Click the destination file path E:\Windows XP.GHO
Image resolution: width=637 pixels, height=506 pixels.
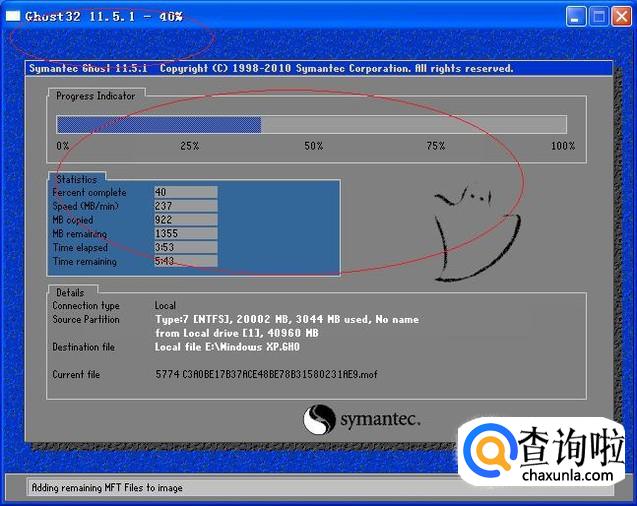227,347
